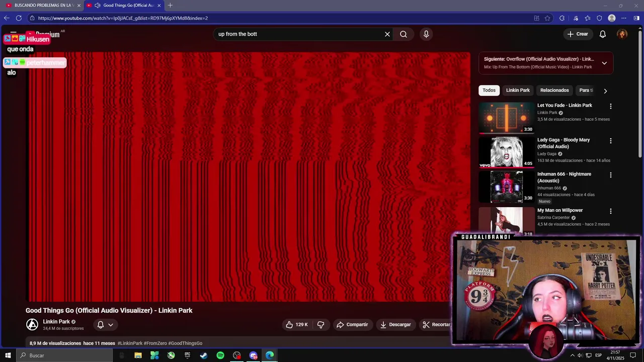Open Inhuman 666 Nightmare thumbnail
644x362 pixels.
[x=506, y=186]
